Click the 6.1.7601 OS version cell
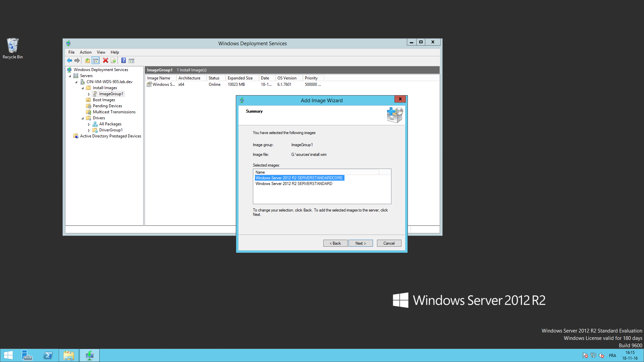Screen dimensions: 644x362 coord(284,84)
